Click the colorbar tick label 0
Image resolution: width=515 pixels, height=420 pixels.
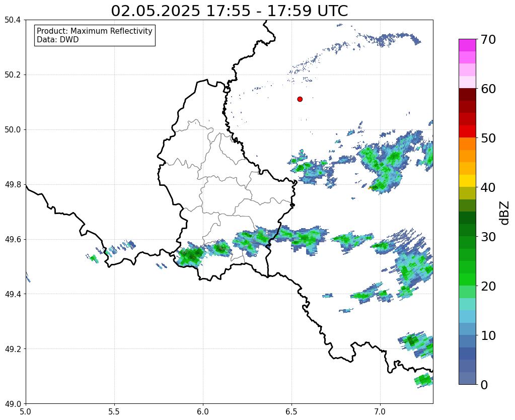click(x=484, y=385)
